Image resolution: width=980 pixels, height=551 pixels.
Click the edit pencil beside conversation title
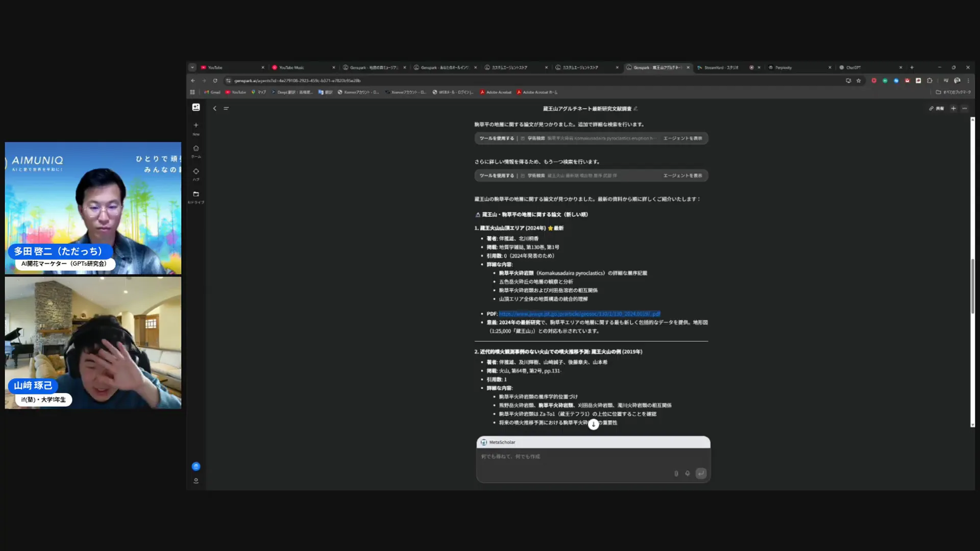[635, 109]
